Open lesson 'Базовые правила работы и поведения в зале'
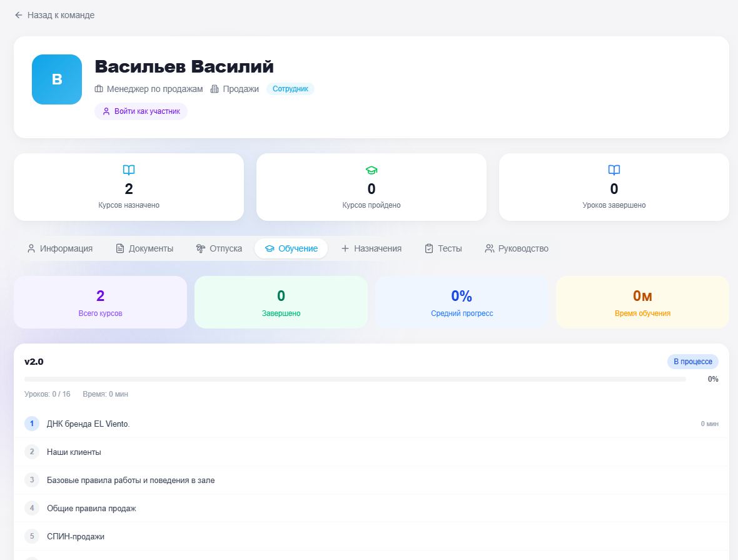The width and height of the screenshot is (738, 560). [372, 481]
